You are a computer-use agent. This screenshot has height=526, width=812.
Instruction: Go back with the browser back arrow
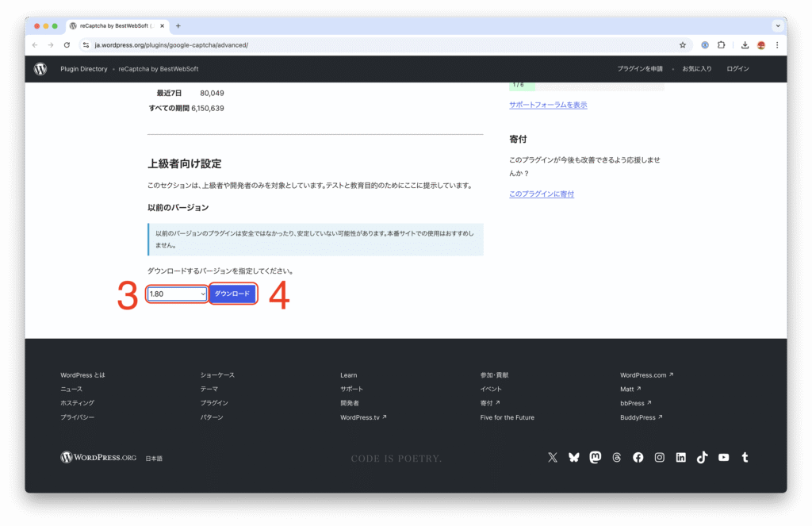(35, 45)
